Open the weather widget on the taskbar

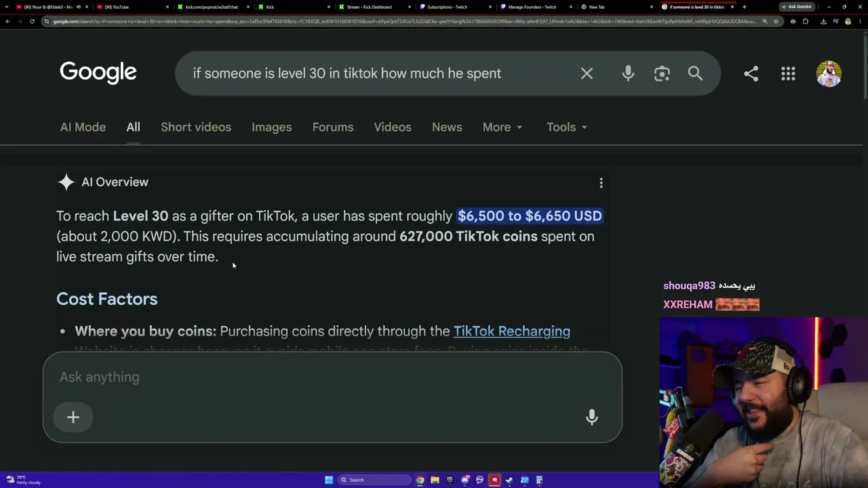point(22,480)
